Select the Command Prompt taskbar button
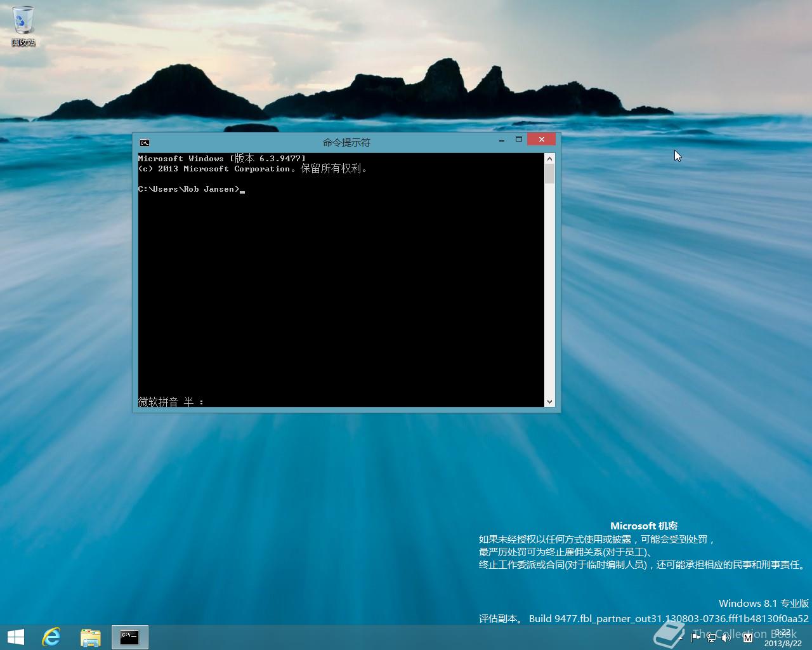This screenshot has height=650, width=812. coord(129,637)
